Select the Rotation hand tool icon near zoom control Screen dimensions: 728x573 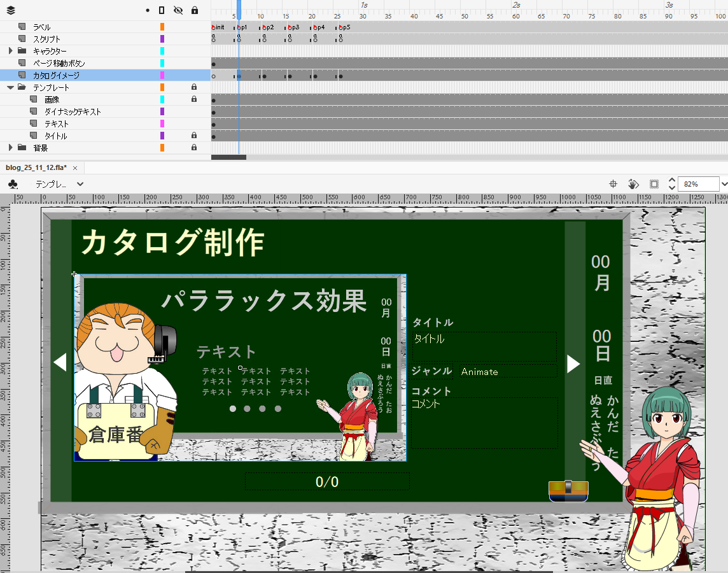(x=633, y=184)
